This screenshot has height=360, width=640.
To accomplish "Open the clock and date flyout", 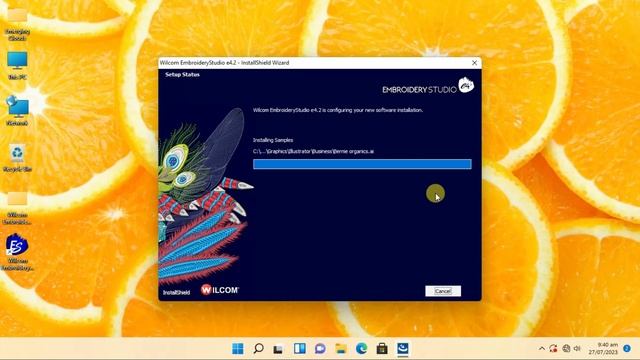I will click(x=603, y=349).
